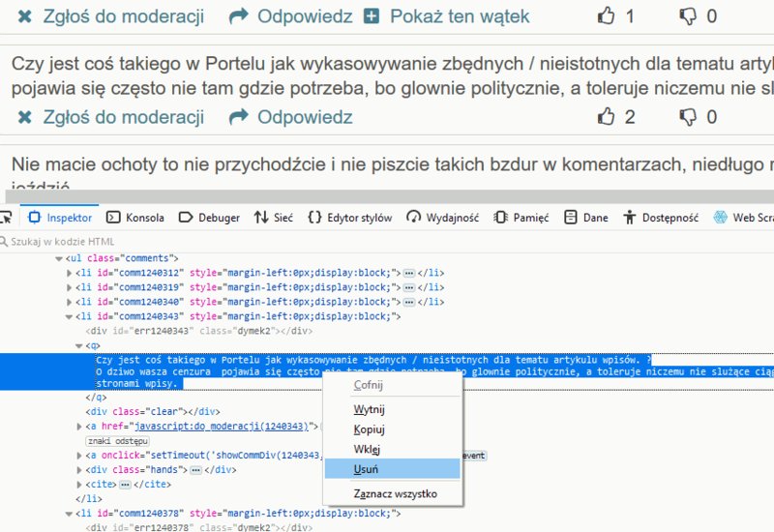
Task: Open the Wydajność performance panel
Action: [442, 218]
